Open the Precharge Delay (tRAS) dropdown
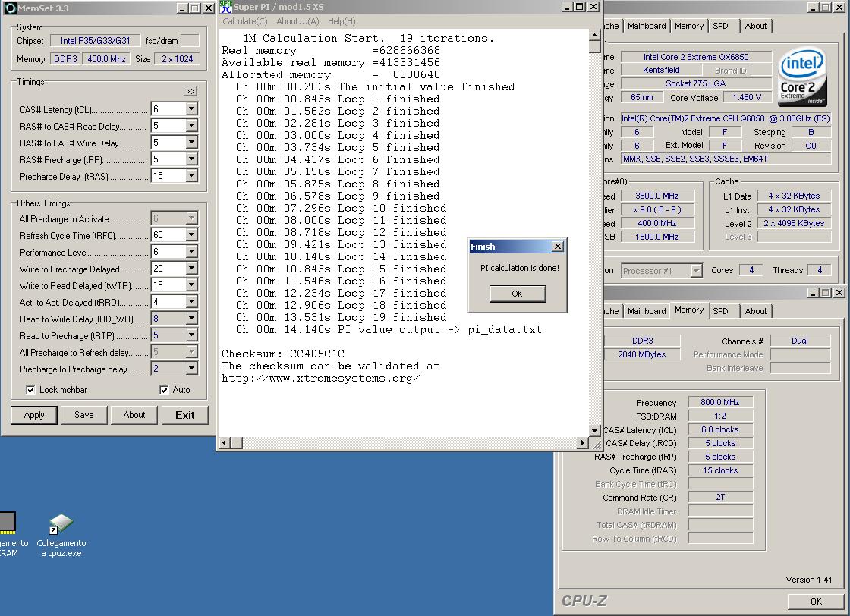The width and height of the screenshot is (850, 616). [191, 176]
